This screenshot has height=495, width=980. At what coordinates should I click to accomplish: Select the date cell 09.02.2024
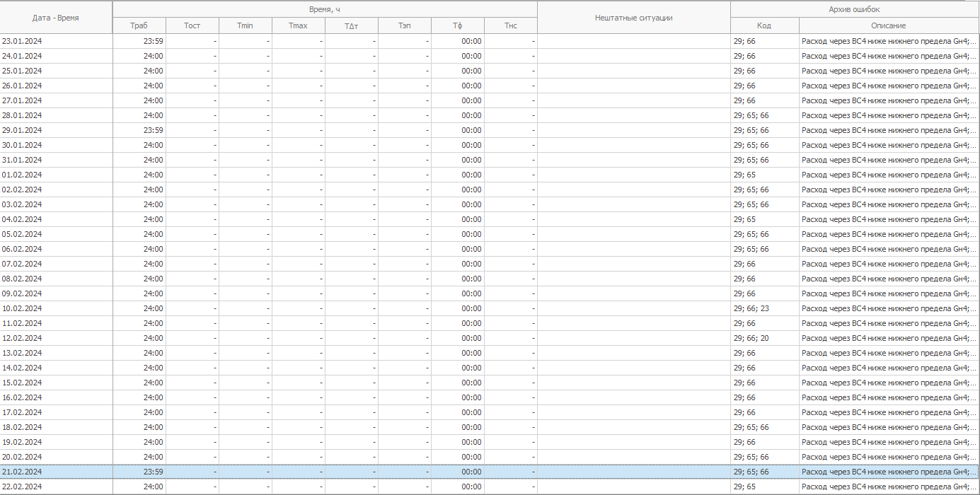tap(56, 293)
